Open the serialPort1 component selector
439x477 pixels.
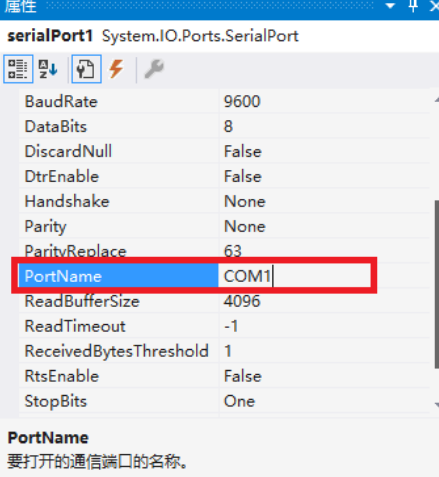pos(219,36)
